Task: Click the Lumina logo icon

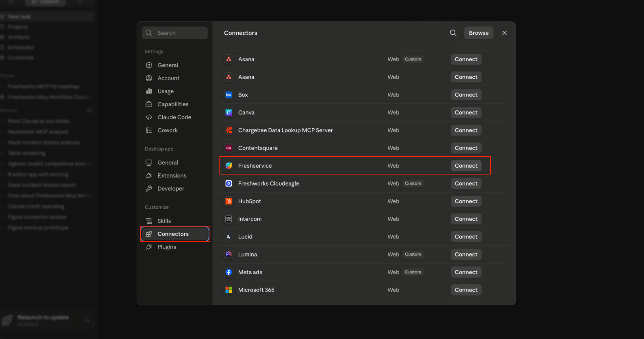Action: (229, 254)
